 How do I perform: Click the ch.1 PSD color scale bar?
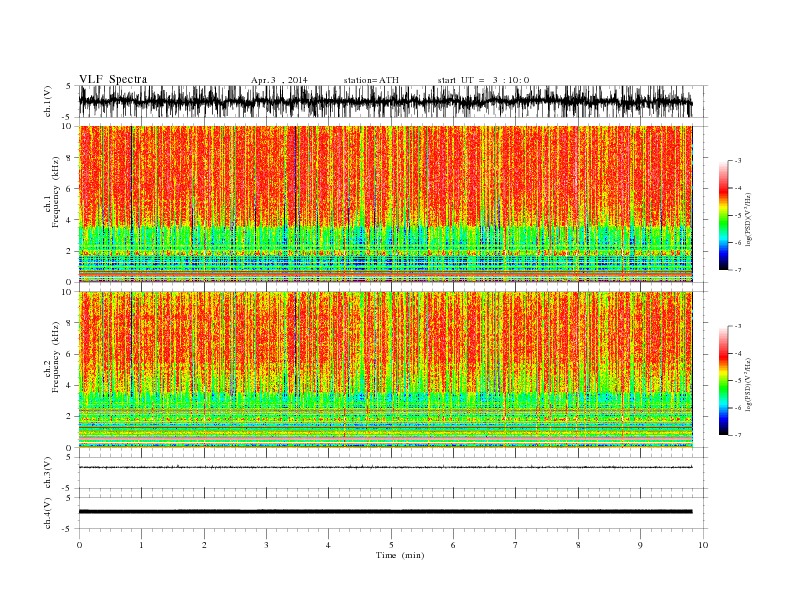[723, 215]
